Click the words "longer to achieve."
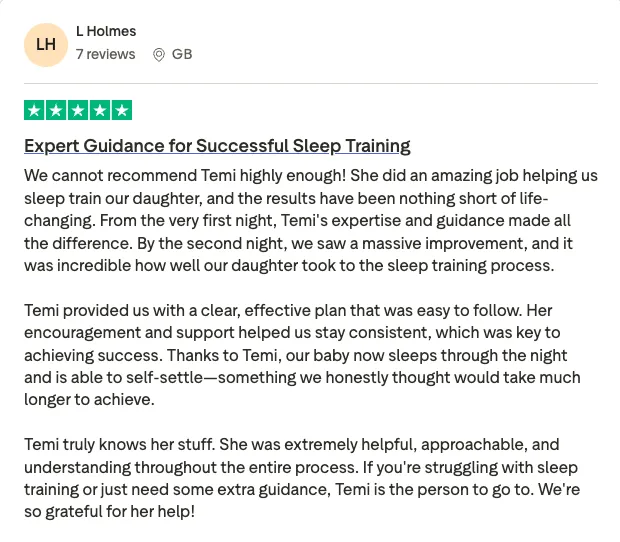The height and width of the screenshot is (542, 620). coord(89,400)
